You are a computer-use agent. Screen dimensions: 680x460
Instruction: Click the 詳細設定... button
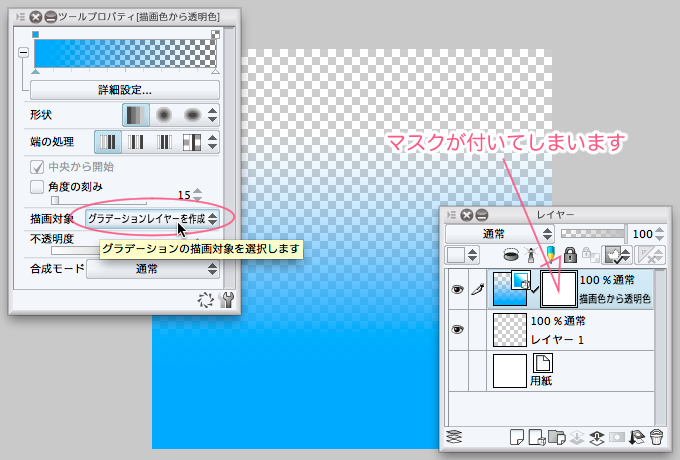125,90
